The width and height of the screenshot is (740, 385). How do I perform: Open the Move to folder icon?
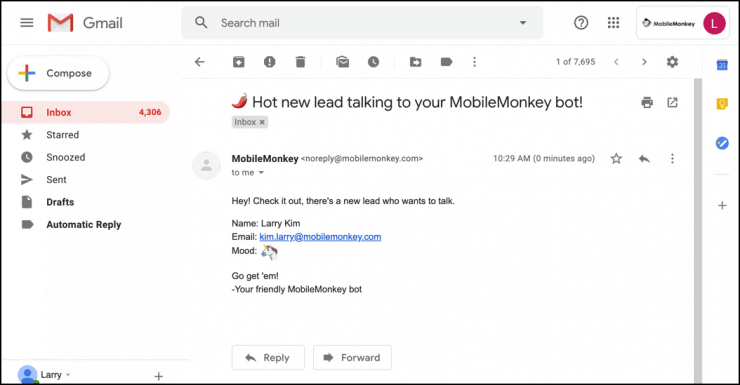coord(415,62)
